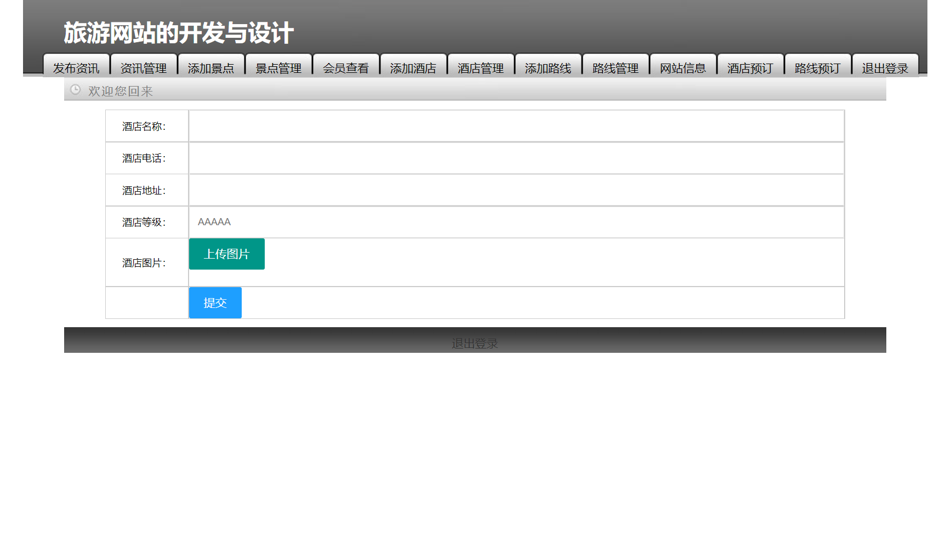Viewport: 951px width, 560px height.
Task: Click the 酒店图片 label
Action: [x=144, y=263]
